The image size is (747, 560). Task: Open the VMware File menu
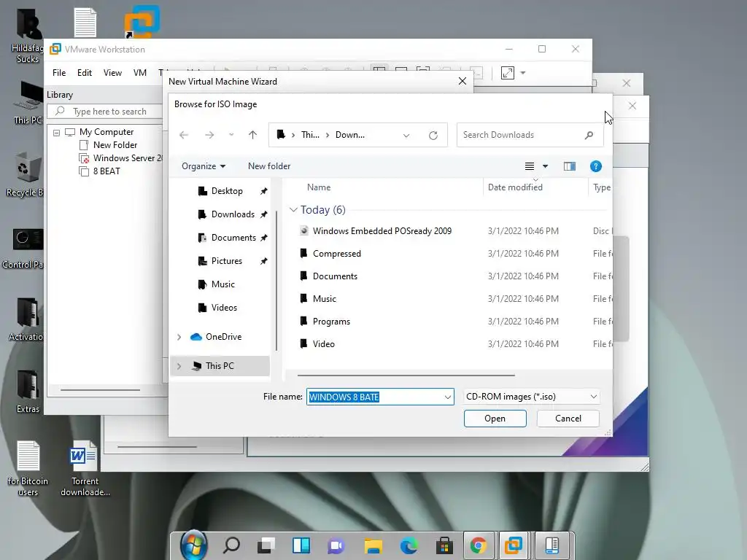point(59,73)
